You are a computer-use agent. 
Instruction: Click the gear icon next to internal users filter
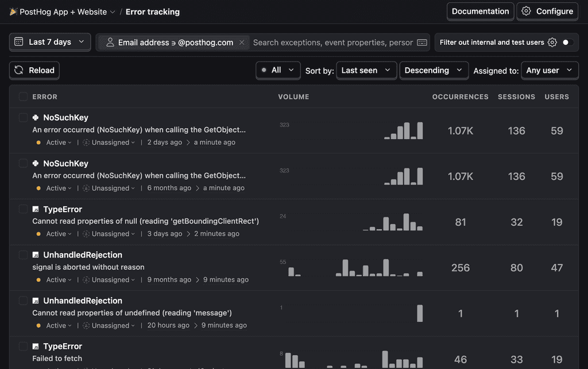552,42
